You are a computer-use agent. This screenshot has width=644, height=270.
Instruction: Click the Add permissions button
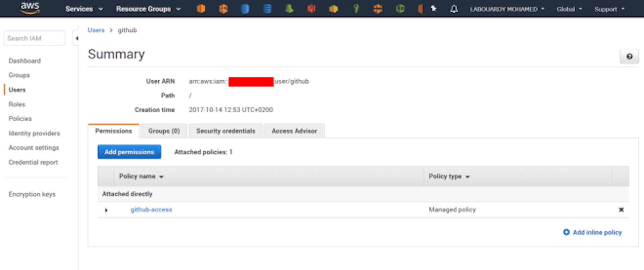tap(129, 152)
